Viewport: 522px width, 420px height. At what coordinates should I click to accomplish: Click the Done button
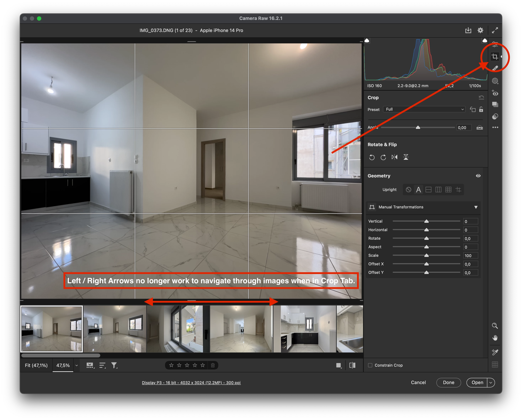(x=448, y=382)
